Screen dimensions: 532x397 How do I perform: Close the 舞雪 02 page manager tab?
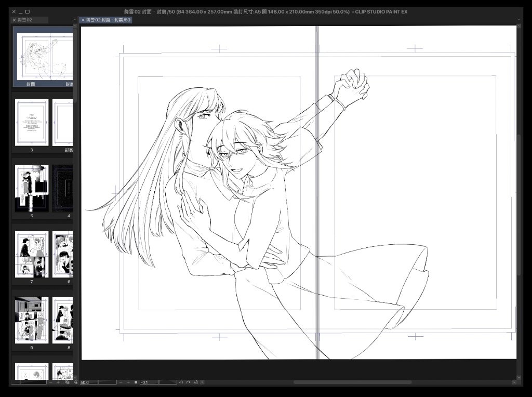(x=14, y=20)
